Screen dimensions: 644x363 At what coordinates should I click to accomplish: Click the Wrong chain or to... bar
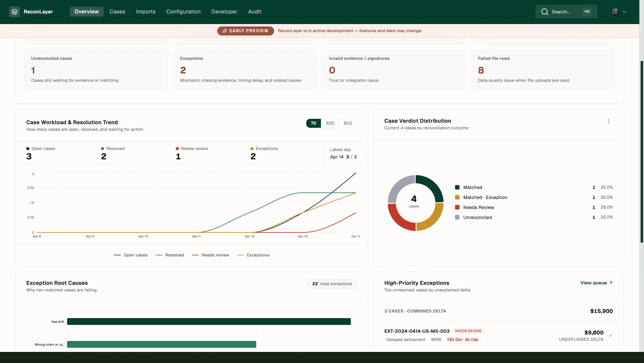click(161, 344)
